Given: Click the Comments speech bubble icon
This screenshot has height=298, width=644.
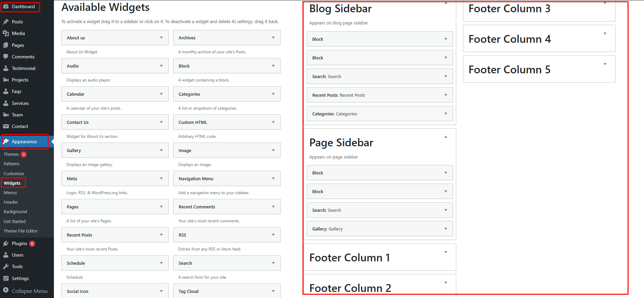Looking at the screenshot, I should tap(6, 57).
